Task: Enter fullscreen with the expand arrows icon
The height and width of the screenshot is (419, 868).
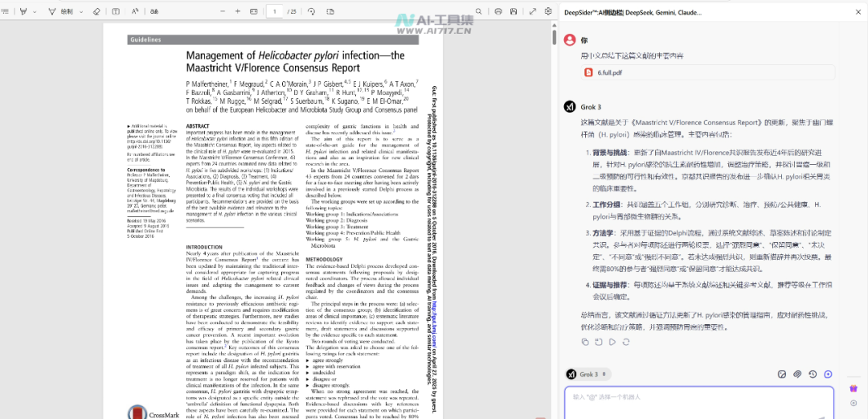Action: (x=533, y=12)
